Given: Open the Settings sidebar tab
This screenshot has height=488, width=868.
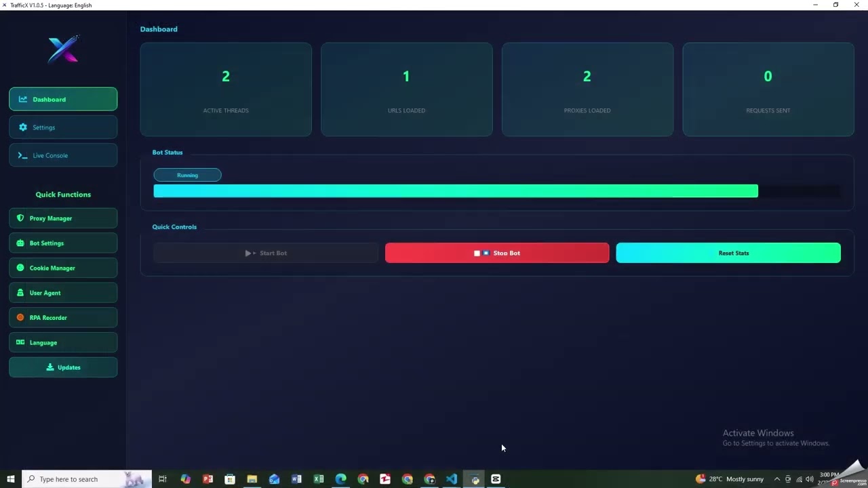Looking at the screenshot, I should tap(63, 127).
